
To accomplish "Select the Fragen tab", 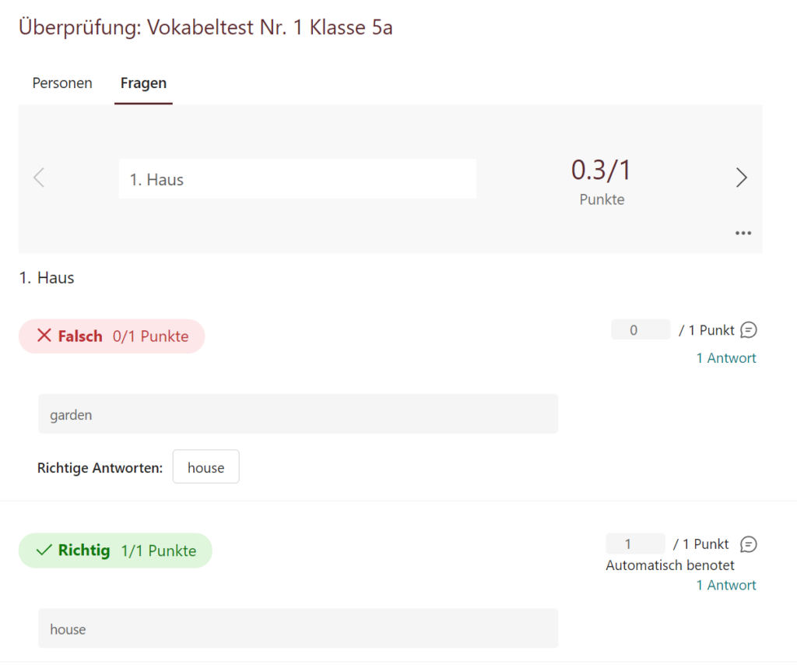I will tap(143, 83).
